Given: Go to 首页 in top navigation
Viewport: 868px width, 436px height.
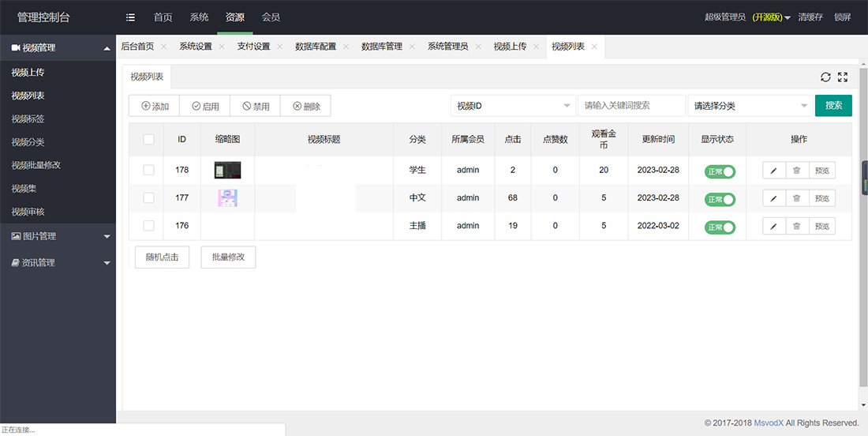Looking at the screenshot, I should point(163,17).
